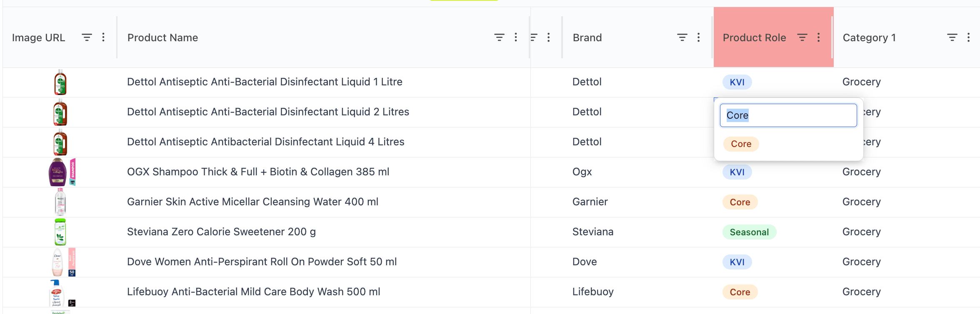Click the Product Role search input with Core

click(x=788, y=115)
